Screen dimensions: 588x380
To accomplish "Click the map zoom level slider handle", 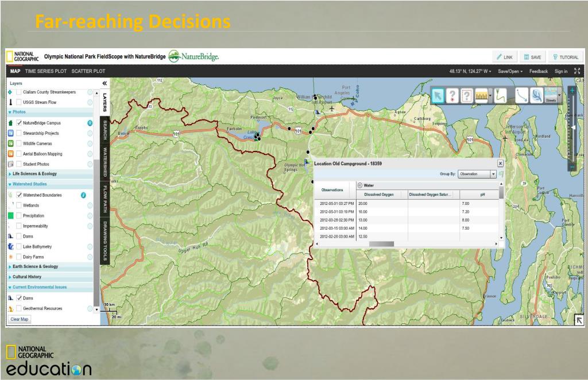I will (x=574, y=127).
